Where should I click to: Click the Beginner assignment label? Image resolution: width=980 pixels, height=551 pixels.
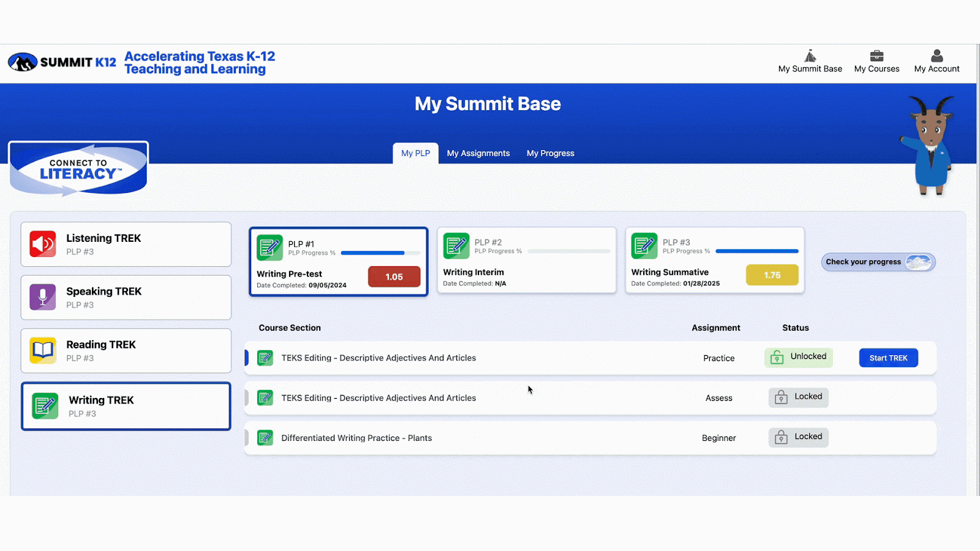(x=718, y=438)
